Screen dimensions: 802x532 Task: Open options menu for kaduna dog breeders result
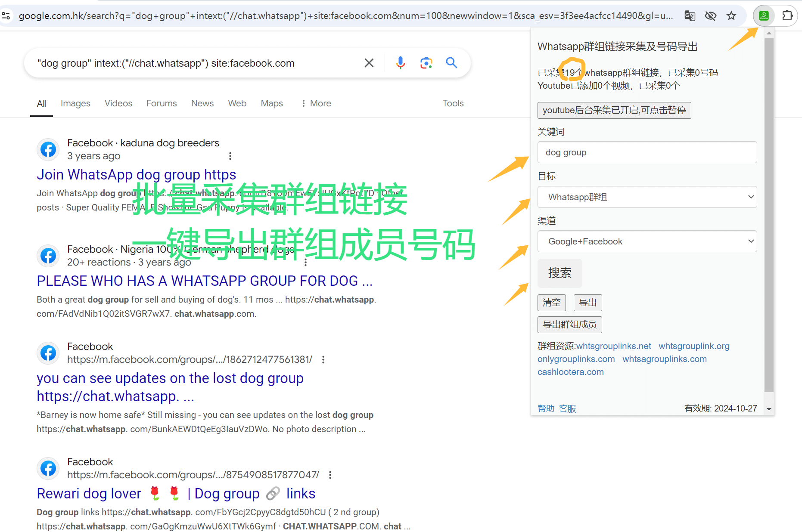tap(230, 156)
